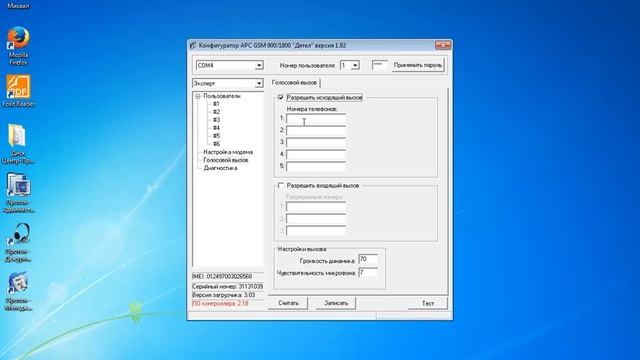Open the Эксперт mode dropdown
640x360 pixels.
(x=259, y=83)
